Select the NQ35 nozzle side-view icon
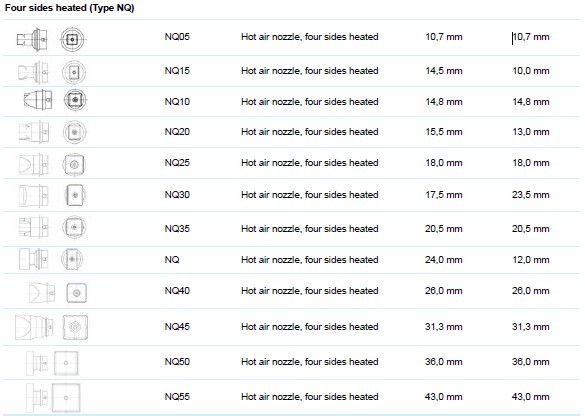The height and width of the screenshot is (416, 585). coord(34,227)
